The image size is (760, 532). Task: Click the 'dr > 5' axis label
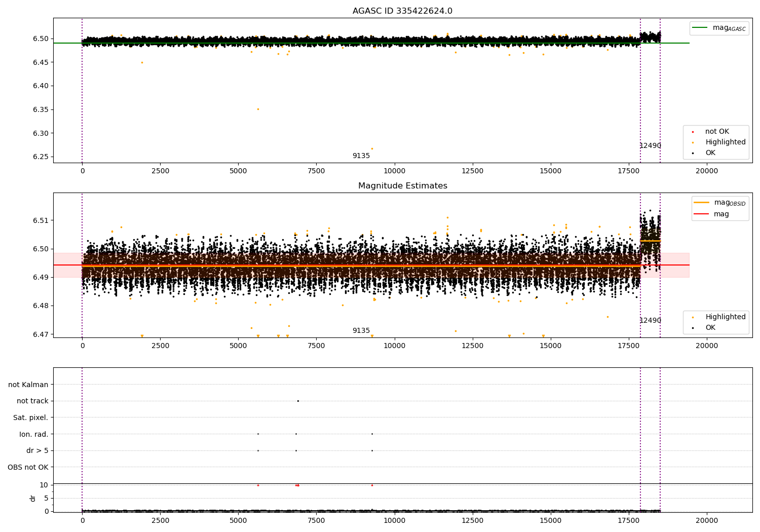37,450
